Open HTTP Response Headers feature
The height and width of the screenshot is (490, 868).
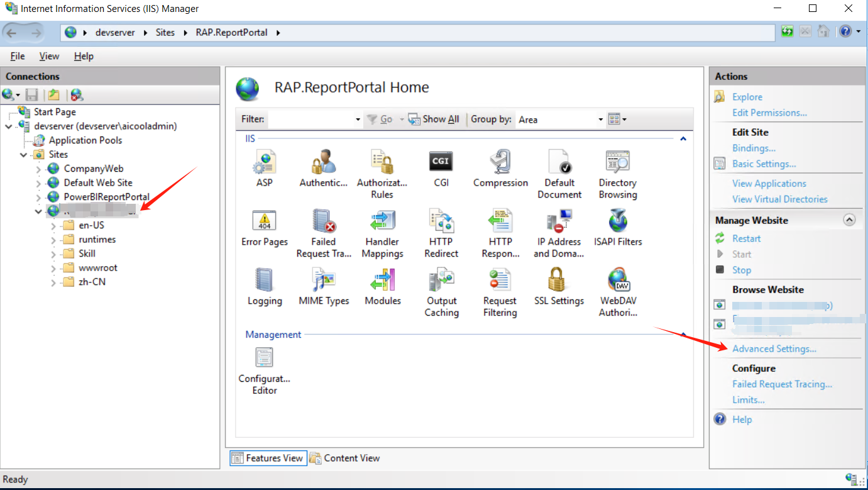coord(500,234)
